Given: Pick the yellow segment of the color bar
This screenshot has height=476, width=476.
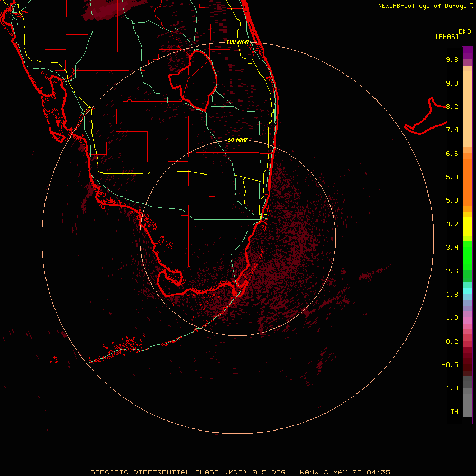Looking at the screenshot, I should (x=467, y=226).
